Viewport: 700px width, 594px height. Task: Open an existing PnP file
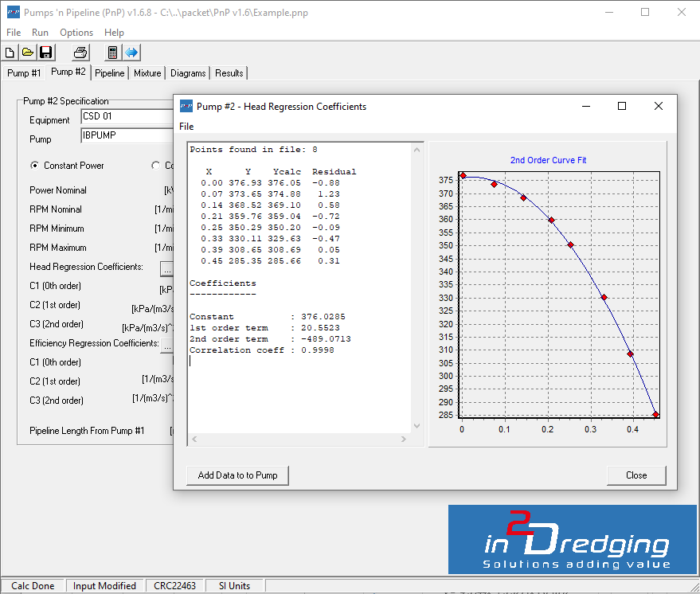coord(27,52)
